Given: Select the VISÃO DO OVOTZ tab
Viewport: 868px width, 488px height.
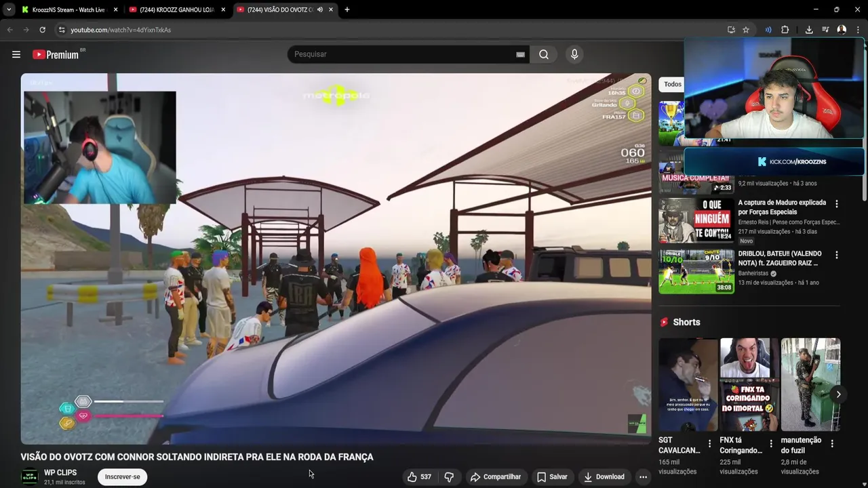Looking at the screenshot, I should 279,9.
